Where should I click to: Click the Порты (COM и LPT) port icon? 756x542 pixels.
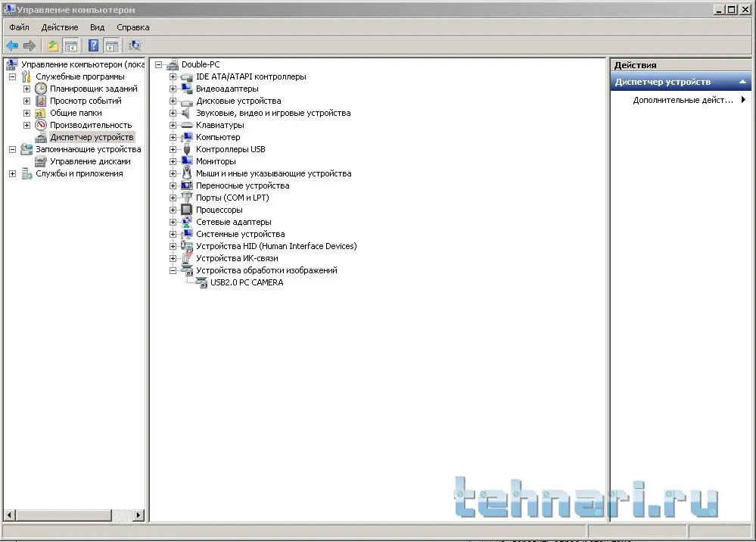tap(187, 198)
